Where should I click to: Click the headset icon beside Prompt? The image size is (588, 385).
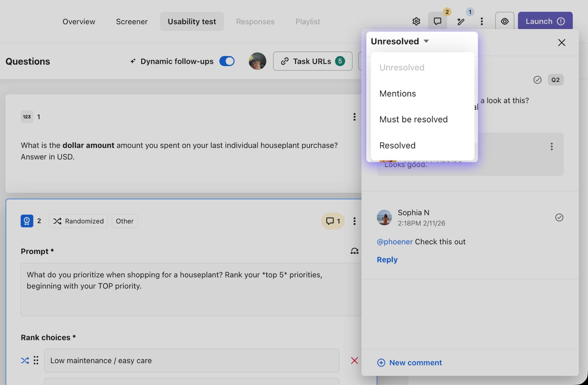pos(354,251)
